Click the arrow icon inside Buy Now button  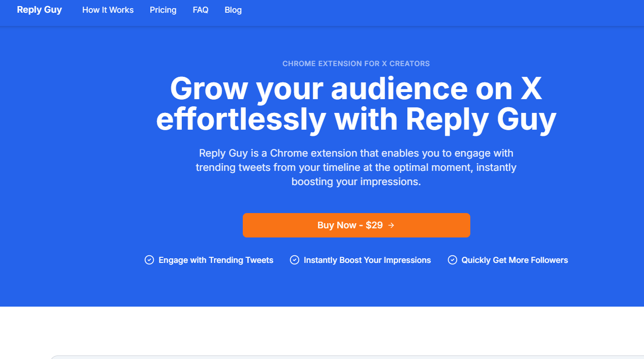(391, 225)
